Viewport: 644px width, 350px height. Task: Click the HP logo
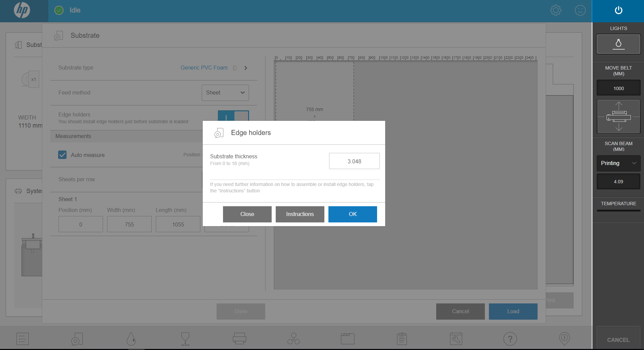(22, 10)
